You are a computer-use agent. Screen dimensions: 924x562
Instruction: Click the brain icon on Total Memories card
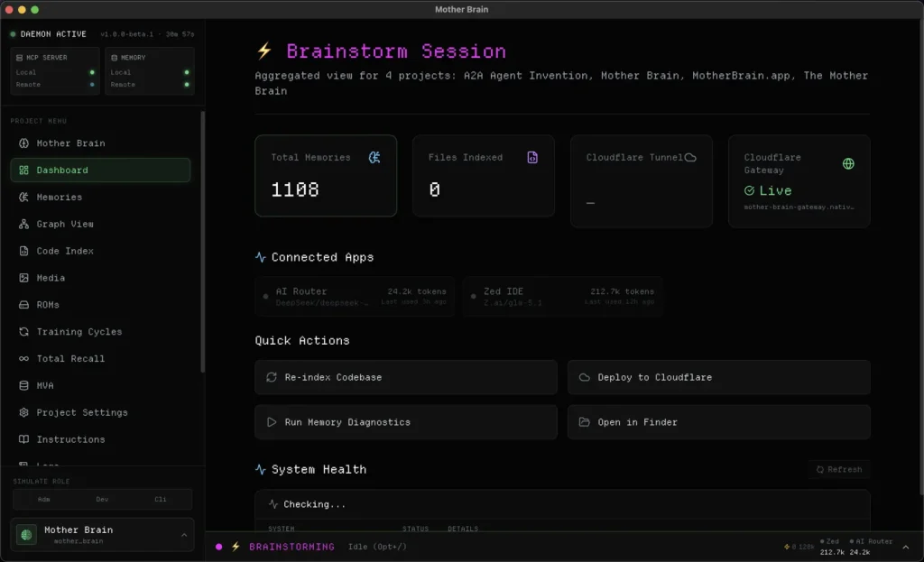pyautogui.click(x=374, y=157)
